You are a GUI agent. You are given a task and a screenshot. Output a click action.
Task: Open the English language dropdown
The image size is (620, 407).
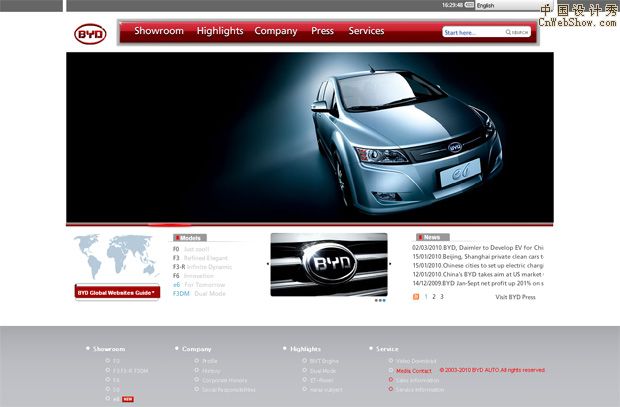tap(507, 6)
